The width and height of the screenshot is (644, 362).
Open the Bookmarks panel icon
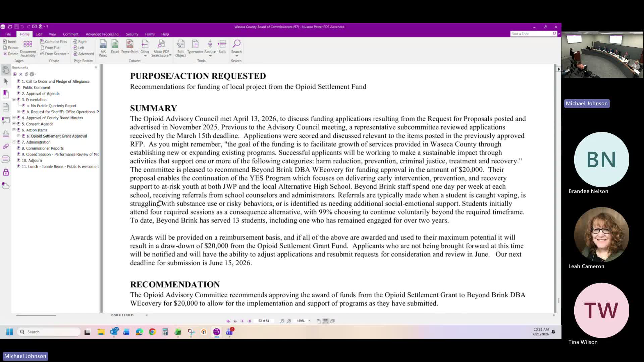[6, 94]
